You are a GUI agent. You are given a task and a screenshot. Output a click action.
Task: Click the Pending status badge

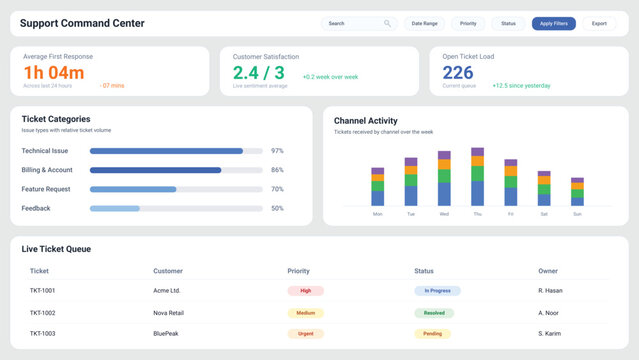(432, 333)
